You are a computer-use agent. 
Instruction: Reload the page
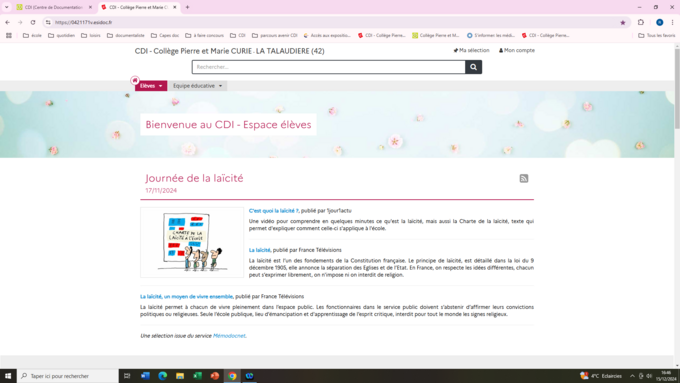coord(33,23)
